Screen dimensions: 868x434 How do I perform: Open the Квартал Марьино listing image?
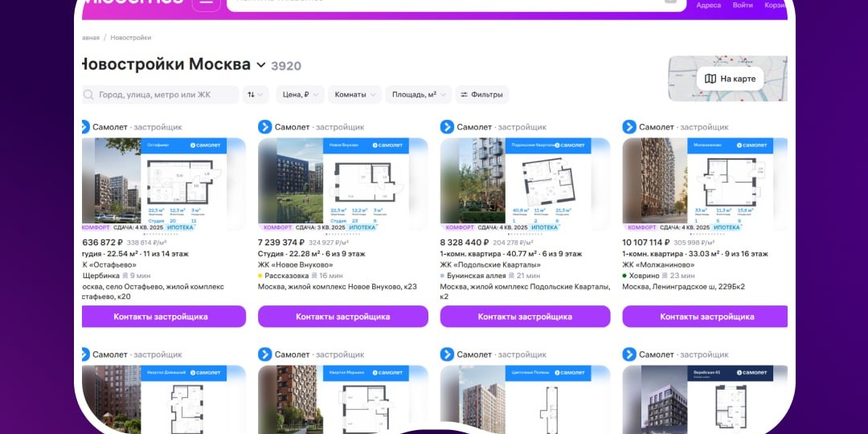tap(343, 399)
